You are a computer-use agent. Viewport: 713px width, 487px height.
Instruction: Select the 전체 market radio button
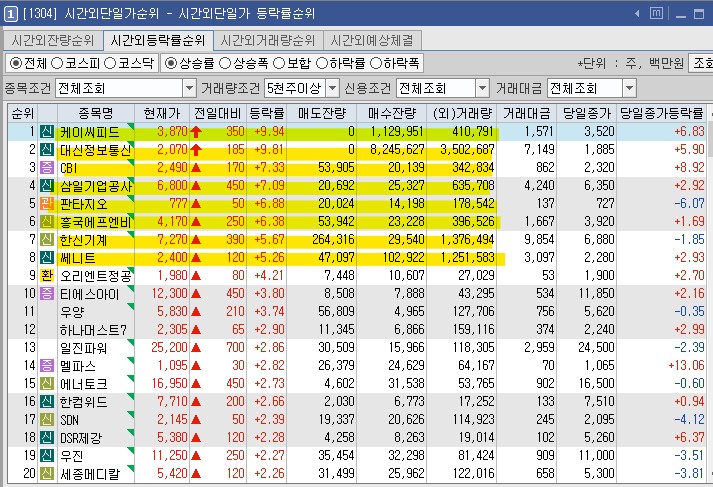(x=16, y=63)
